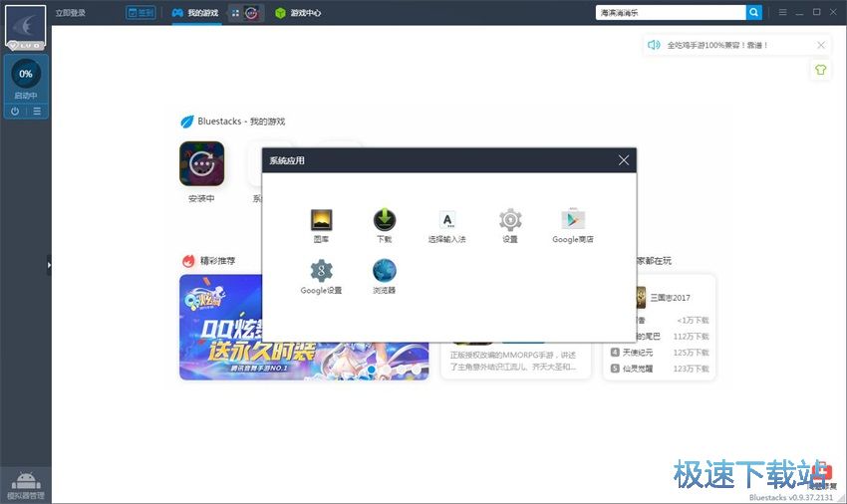
Task: Click the 0% startup progress circle
Action: [25, 74]
